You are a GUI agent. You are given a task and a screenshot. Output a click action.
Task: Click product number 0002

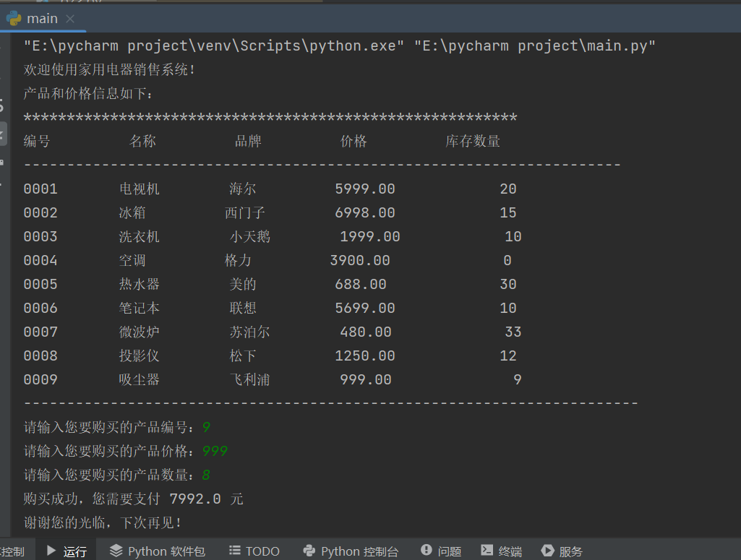pos(40,213)
